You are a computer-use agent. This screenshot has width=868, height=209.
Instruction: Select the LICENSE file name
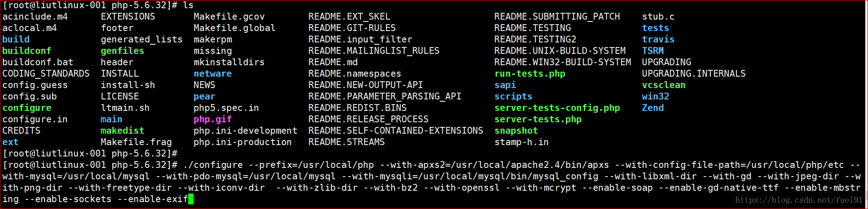click(120, 97)
